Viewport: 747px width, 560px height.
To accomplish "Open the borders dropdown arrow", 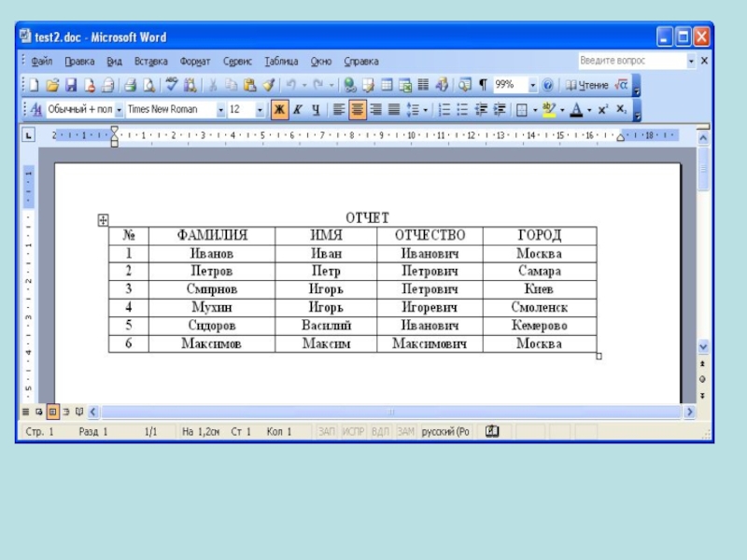I will [x=535, y=110].
